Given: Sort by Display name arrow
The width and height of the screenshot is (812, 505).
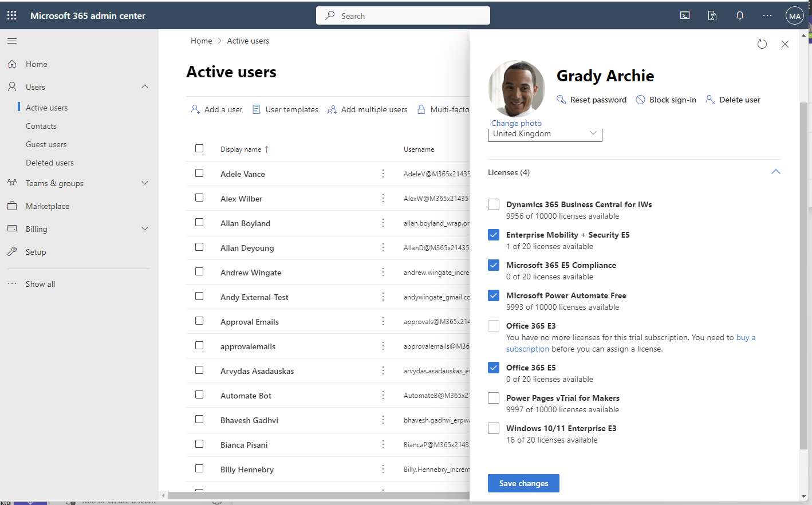Looking at the screenshot, I should 266,149.
